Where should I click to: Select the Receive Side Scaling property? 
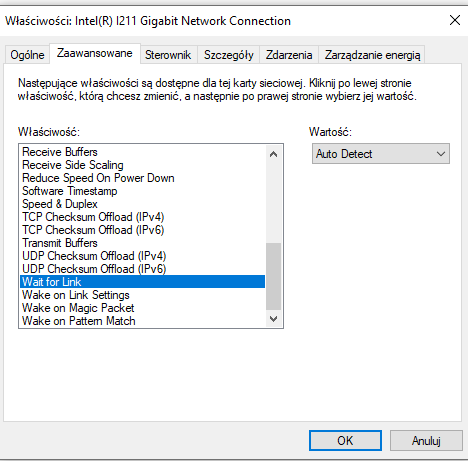[143, 165]
